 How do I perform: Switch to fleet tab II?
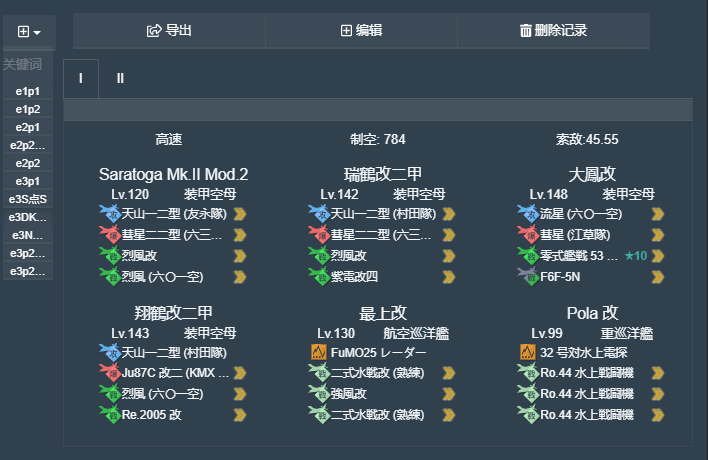tap(120, 78)
